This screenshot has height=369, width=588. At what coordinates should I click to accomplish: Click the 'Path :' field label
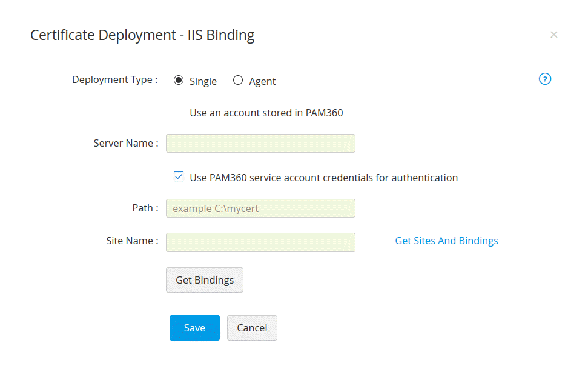[145, 208]
